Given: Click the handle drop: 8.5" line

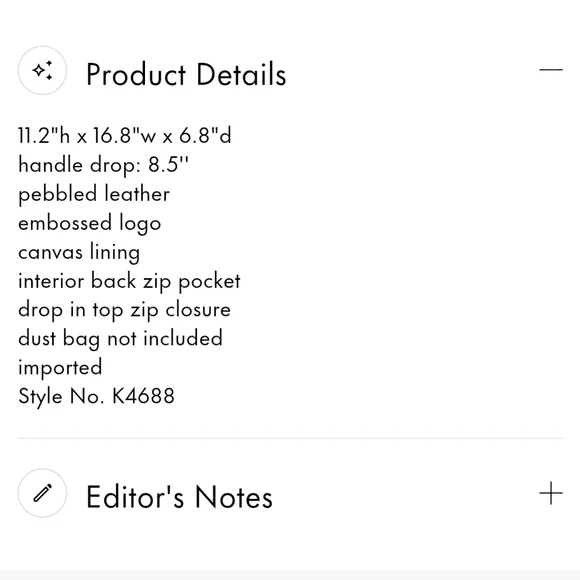Looking at the screenshot, I should pos(103,165).
